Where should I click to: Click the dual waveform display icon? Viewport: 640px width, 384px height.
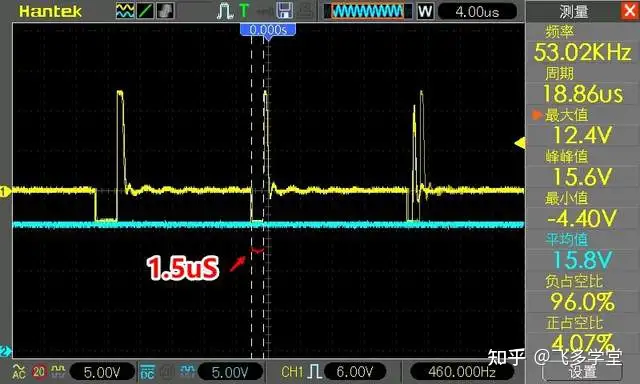coord(124,11)
